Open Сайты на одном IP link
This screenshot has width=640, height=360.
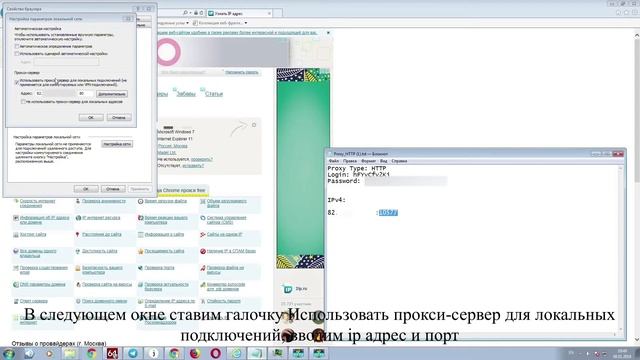tap(224, 235)
